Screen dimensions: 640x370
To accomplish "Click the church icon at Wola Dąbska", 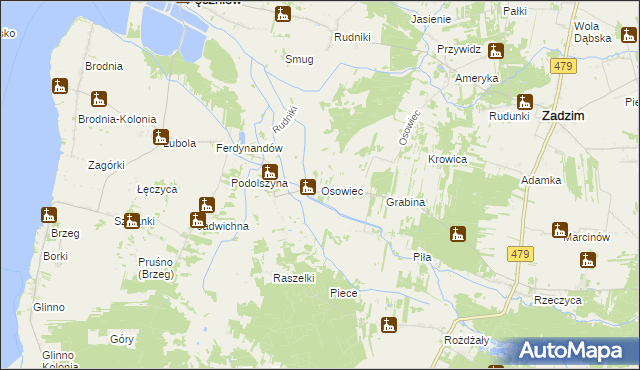I will click(x=629, y=35).
